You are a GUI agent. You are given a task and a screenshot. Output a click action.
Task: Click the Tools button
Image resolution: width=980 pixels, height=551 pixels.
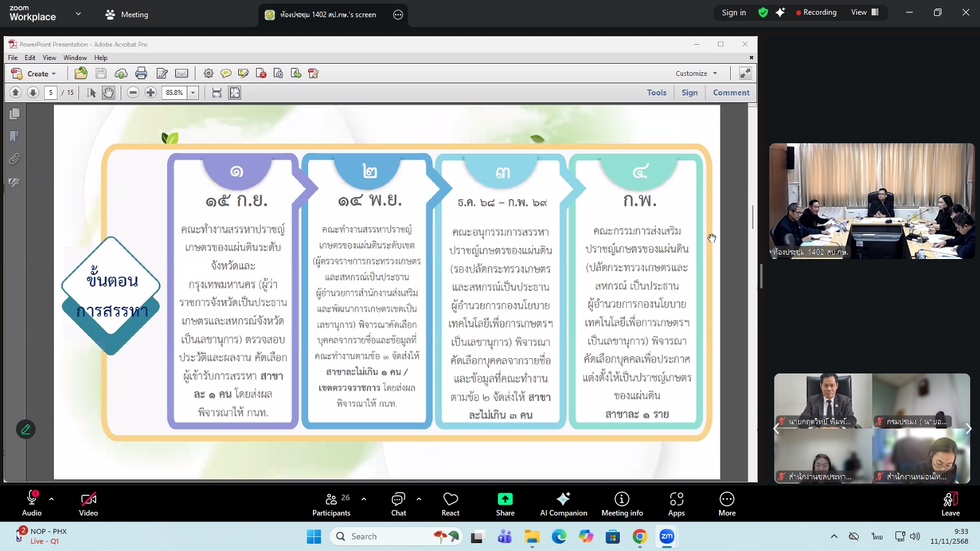point(656,92)
